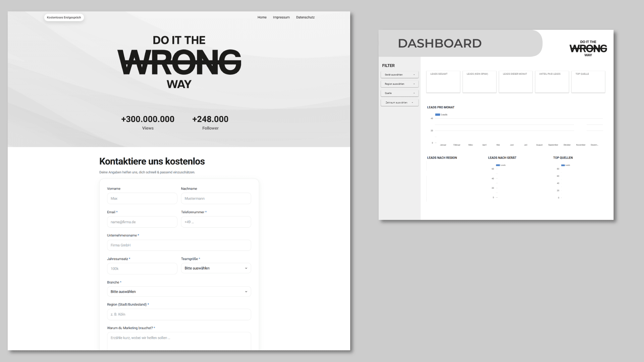Click the blue legend swatch above Leads pro Monat
Viewport: 644px width, 362px height.
pos(437,115)
